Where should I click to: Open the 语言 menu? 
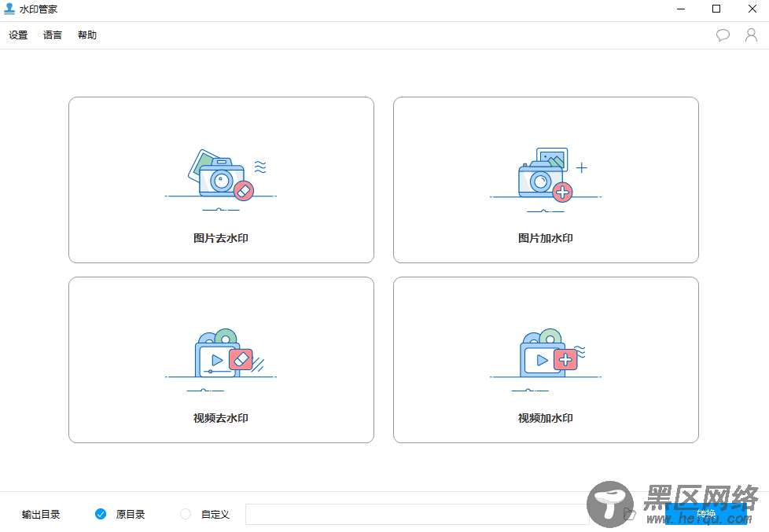point(53,35)
